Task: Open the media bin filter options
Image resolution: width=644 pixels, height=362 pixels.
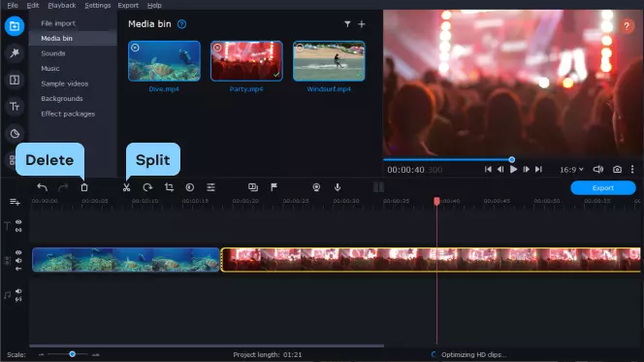Action: point(347,24)
